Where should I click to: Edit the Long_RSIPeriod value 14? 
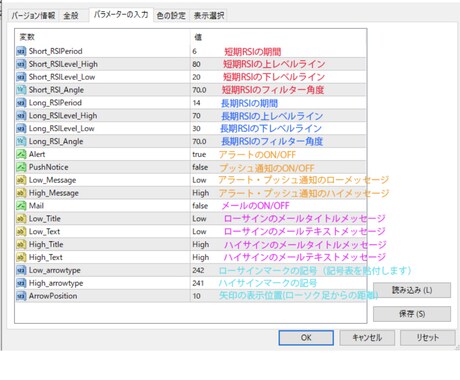click(x=196, y=103)
